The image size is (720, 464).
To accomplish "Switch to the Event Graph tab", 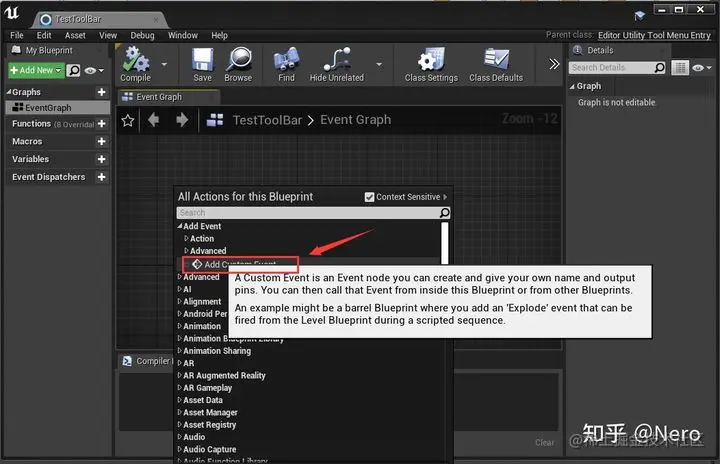I will tap(169, 97).
